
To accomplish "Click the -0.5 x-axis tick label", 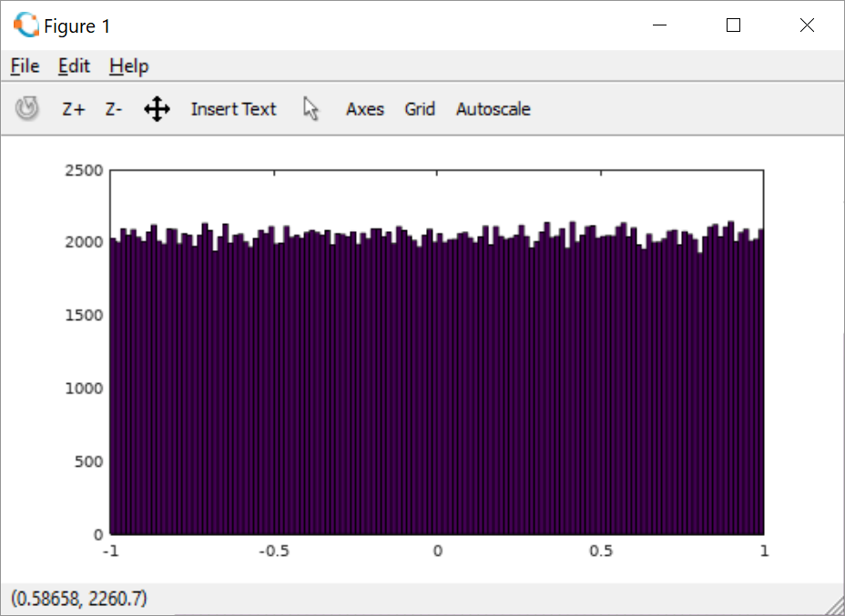I will tap(273, 551).
